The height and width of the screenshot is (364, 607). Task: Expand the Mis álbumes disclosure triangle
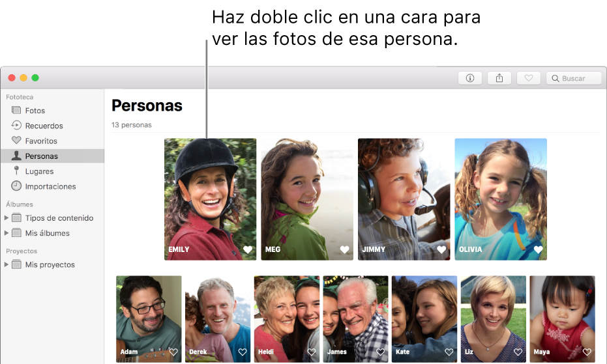pos(7,233)
